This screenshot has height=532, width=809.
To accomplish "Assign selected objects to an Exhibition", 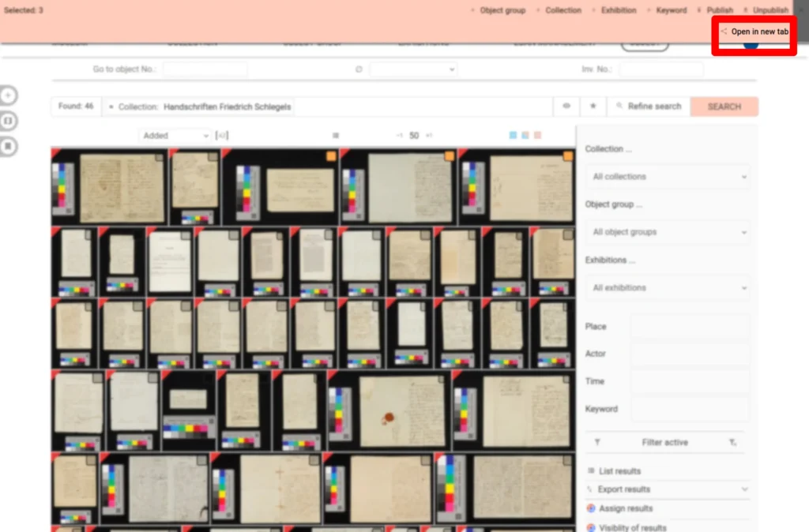I will click(x=614, y=10).
